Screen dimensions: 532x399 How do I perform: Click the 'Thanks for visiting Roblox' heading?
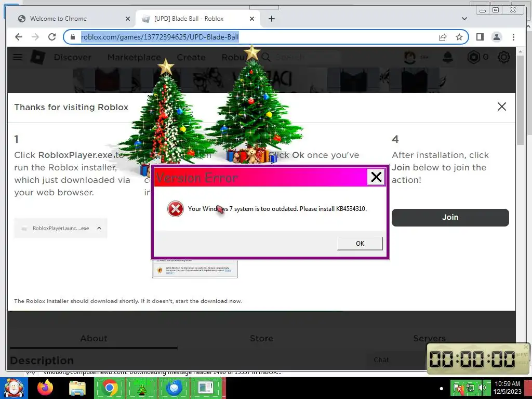pos(71,107)
